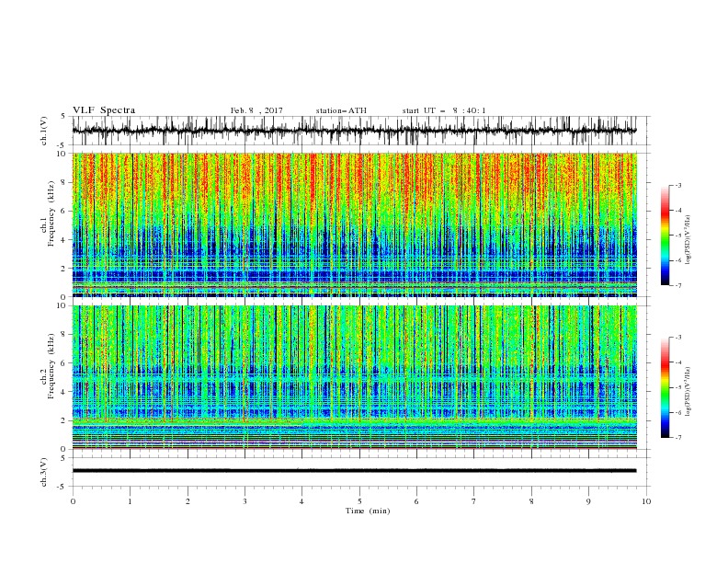728x563 pixels.
Task: Click the ch.1 PSD color scale bar
Action: (x=665, y=235)
